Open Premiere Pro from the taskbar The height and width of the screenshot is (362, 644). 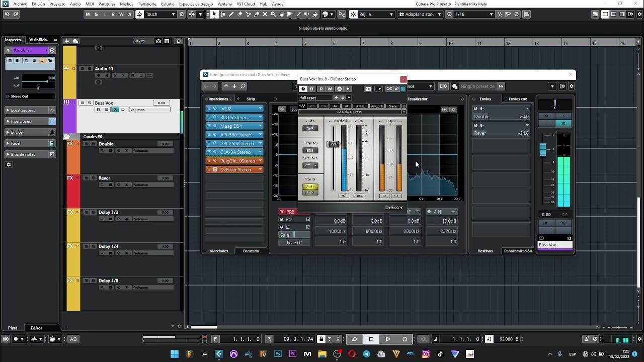pyautogui.click(x=292, y=354)
